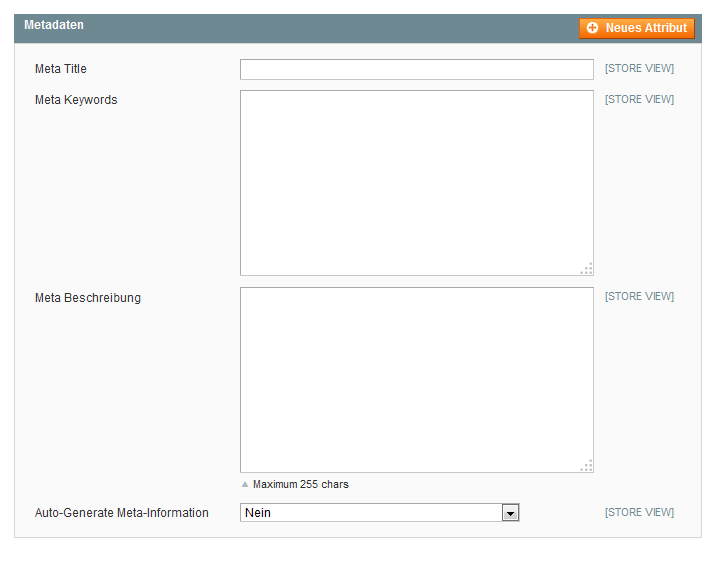The width and height of the screenshot is (712, 566).
Task: Click inside the Meta Keywords textarea
Action: (416, 183)
